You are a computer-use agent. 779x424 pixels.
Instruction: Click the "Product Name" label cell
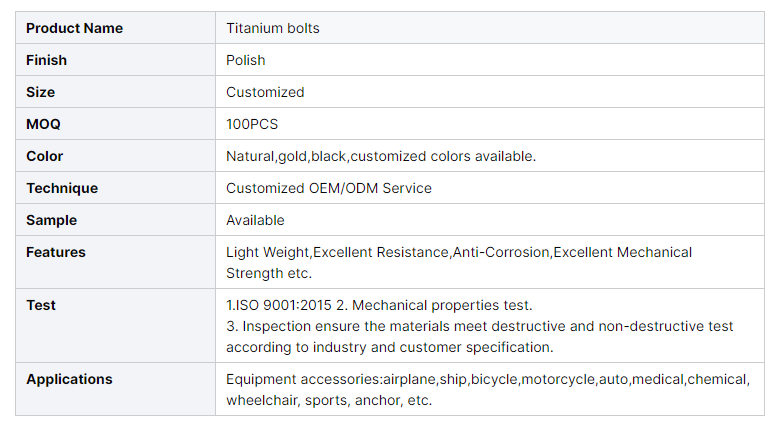pos(75,28)
